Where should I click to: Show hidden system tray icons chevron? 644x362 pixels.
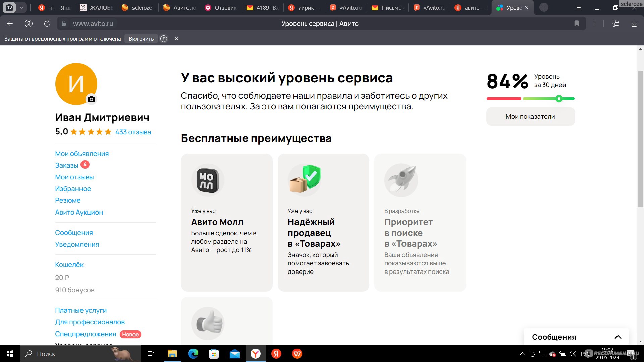(x=523, y=354)
